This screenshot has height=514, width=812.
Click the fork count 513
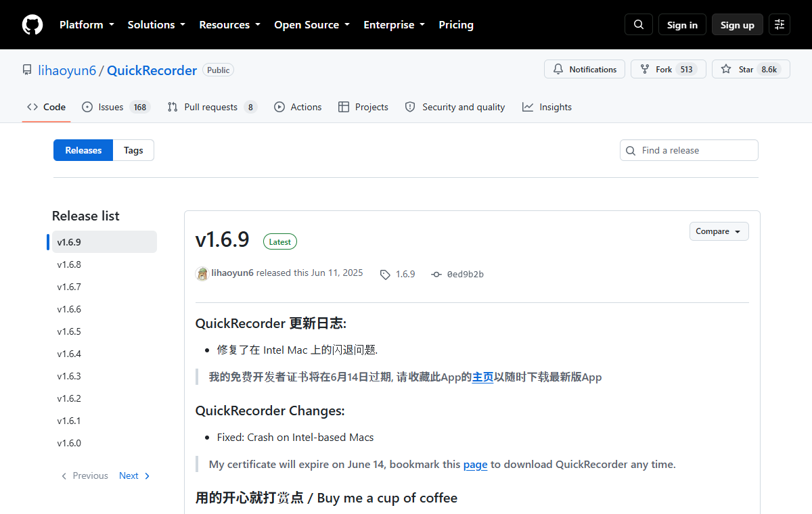(x=687, y=70)
